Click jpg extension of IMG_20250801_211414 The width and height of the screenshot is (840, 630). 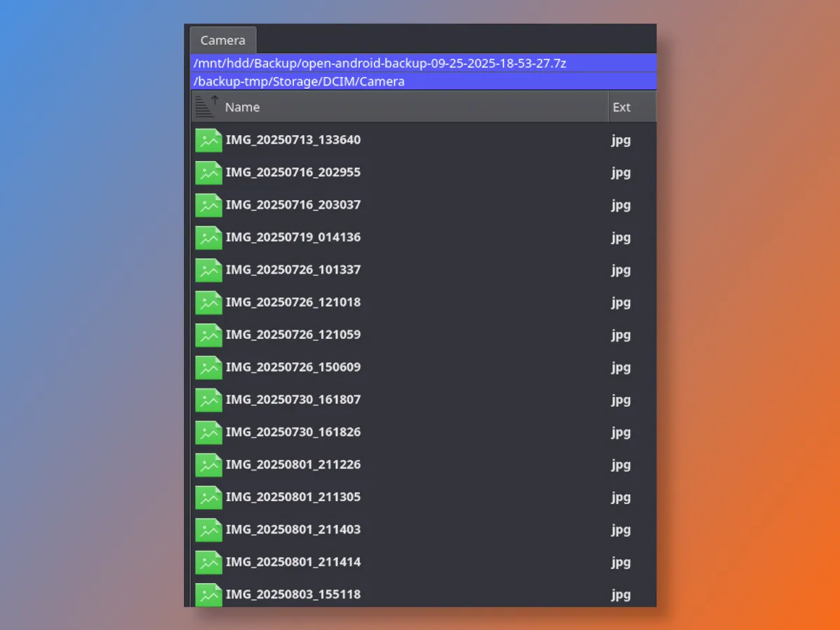tap(621, 562)
